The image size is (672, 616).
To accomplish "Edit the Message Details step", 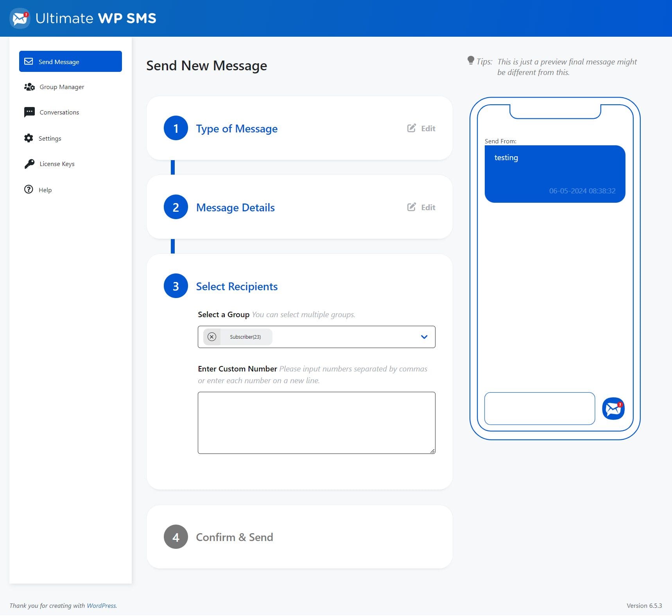I will 421,207.
